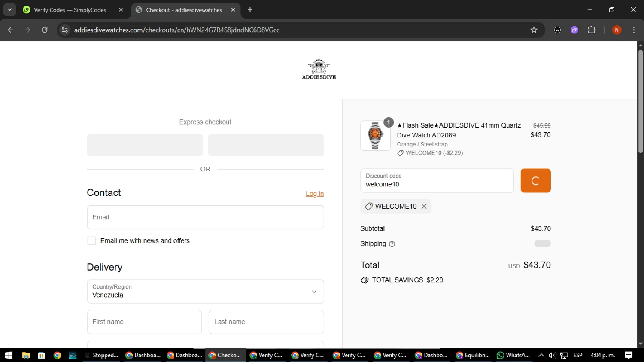Image resolution: width=644 pixels, height=362 pixels.
Task: Click the shipping info question mark icon
Action: pos(392,244)
